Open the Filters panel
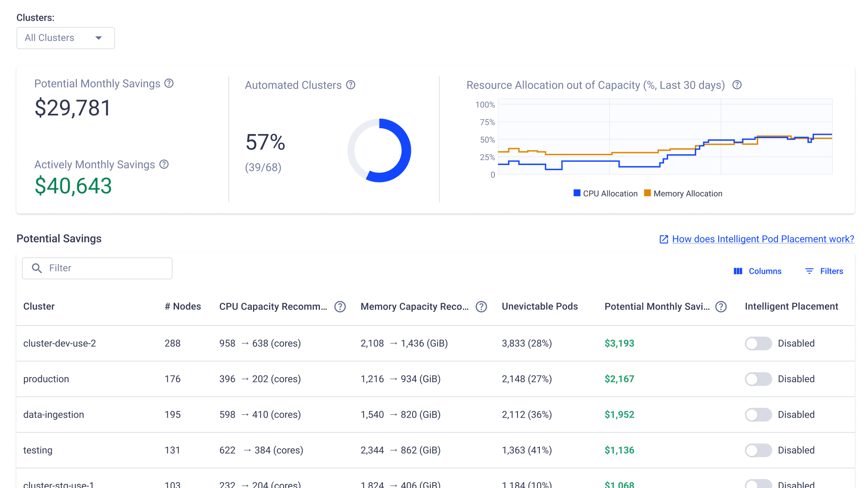This screenshot has height=488, width=868. point(824,271)
